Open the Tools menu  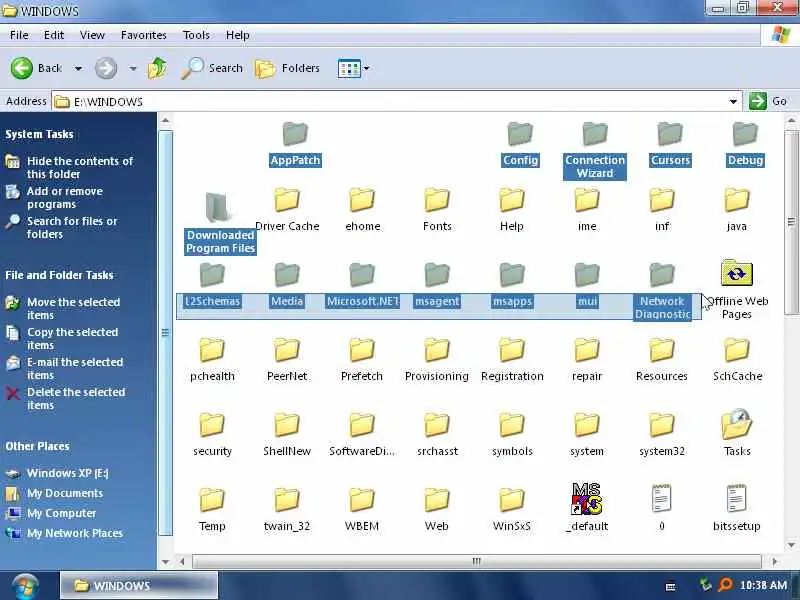(196, 35)
